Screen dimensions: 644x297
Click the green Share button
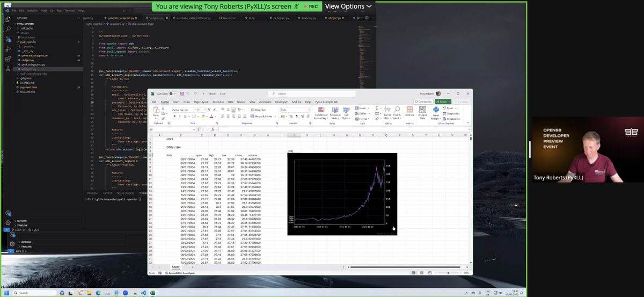pyautogui.click(x=443, y=102)
